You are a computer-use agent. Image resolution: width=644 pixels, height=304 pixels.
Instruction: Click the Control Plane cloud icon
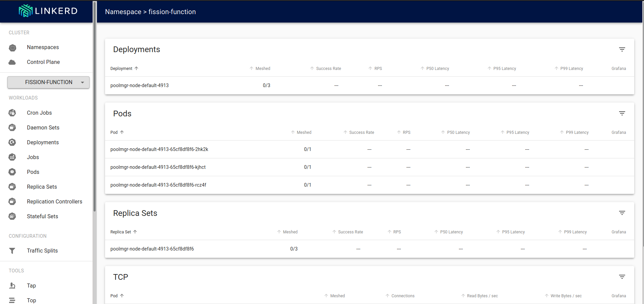click(x=12, y=62)
